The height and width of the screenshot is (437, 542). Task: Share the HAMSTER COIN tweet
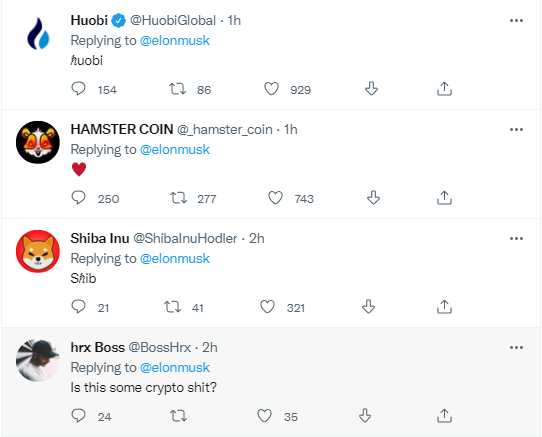coord(444,198)
